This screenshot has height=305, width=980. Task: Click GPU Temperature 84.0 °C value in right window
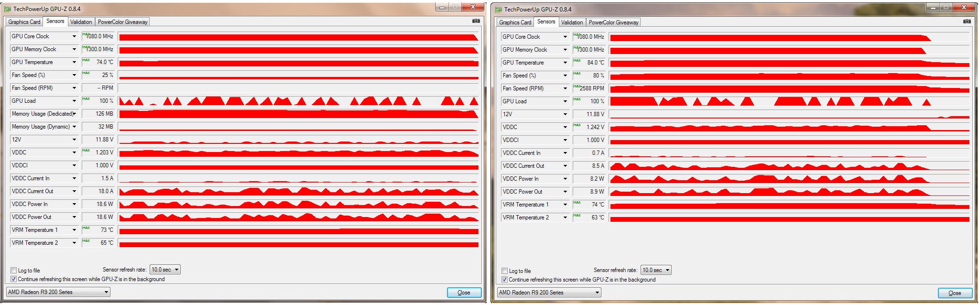pyautogui.click(x=589, y=63)
